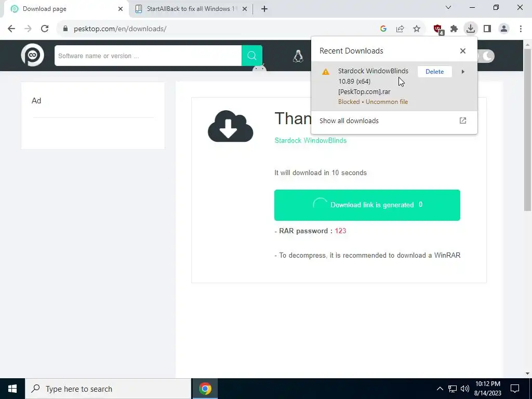Click the PeskTop site logo
Screen dimensions: 532x399
click(x=33, y=55)
